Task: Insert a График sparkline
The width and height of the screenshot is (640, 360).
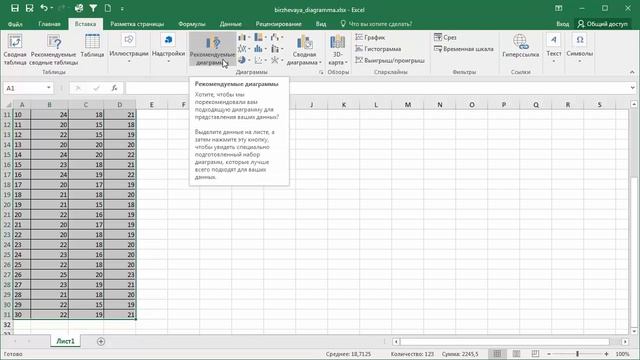Action: point(370,38)
